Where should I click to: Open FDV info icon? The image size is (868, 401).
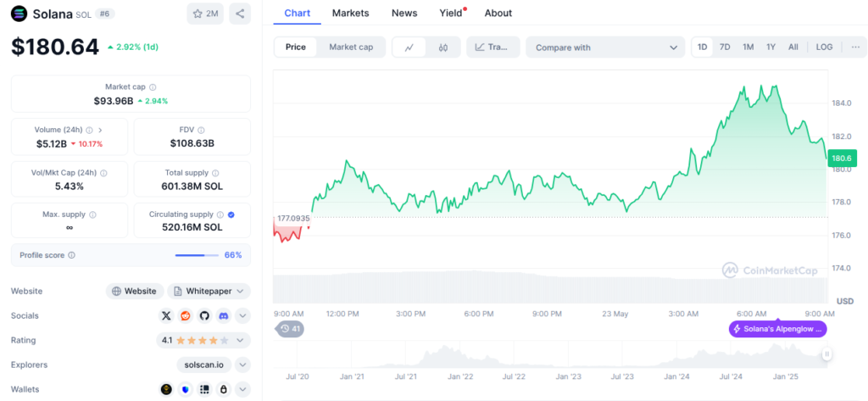tap(201, 131)
